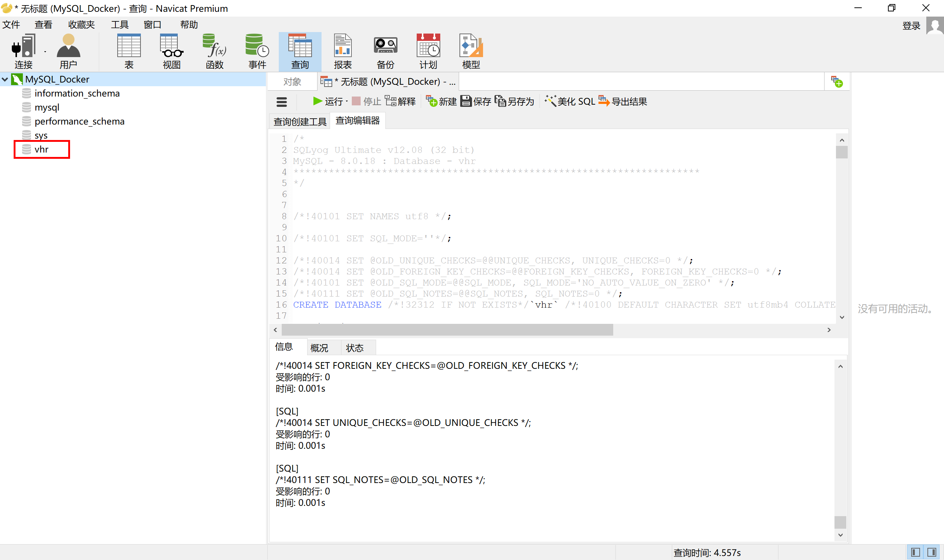The image size is (944, 560).
Task: Open the 表 (Table) tool
Action: pos(129,51)
